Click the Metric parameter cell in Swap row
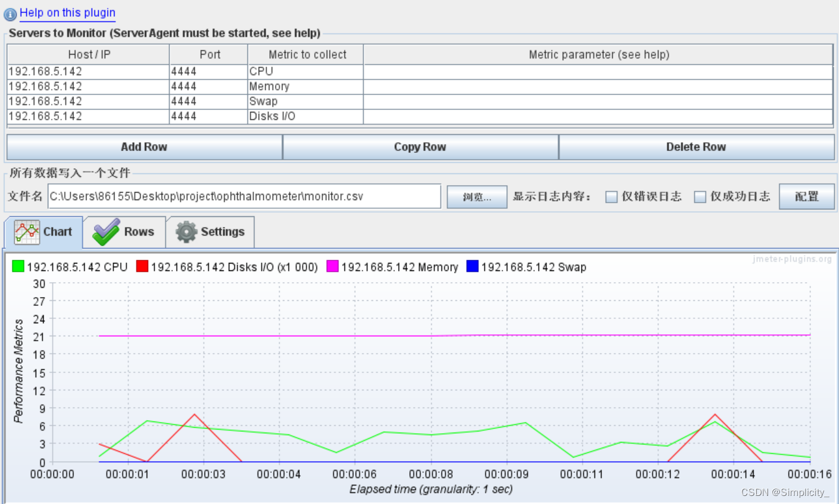Screen dimensions: 839x504 598,101
